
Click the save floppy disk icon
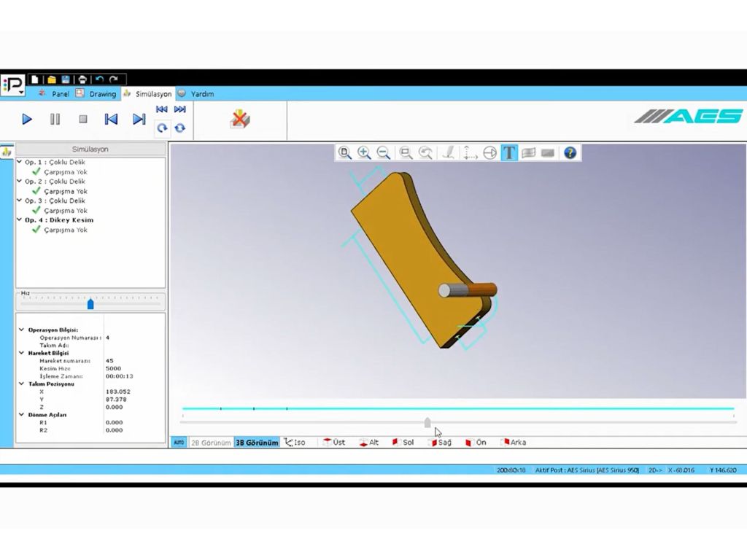tap(66, 79)
